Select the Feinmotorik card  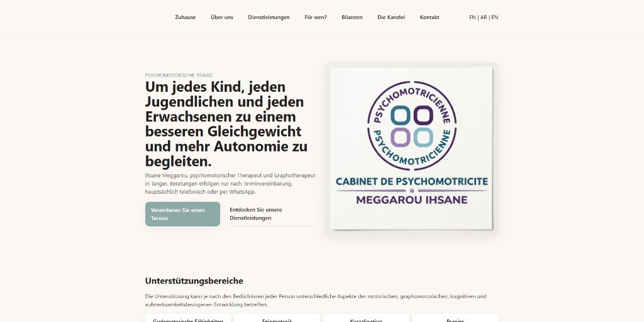pos(277,318)
